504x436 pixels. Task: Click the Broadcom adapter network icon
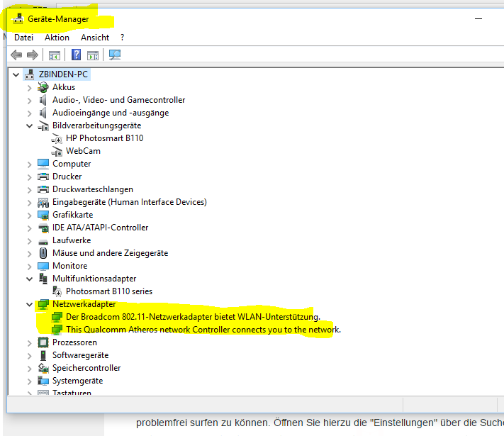pos(57,317)
